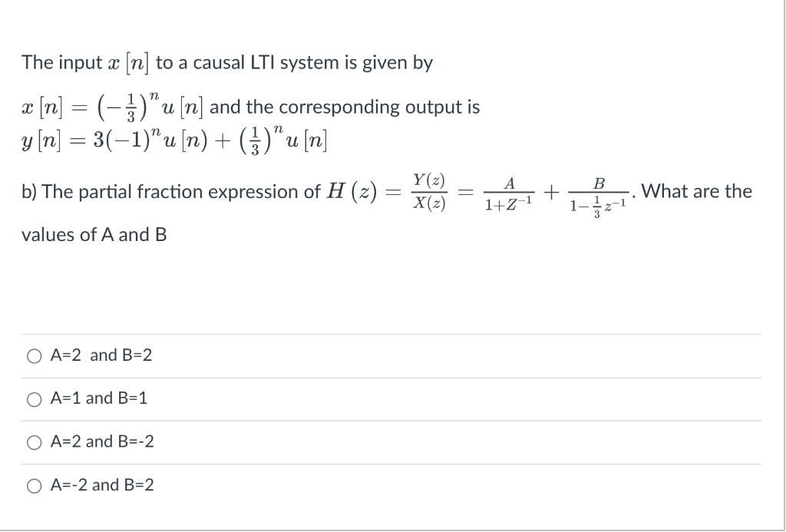786x532 pixels.
Task: Click the term A over 1+Z^-1
Action: [x=510, y=192]
